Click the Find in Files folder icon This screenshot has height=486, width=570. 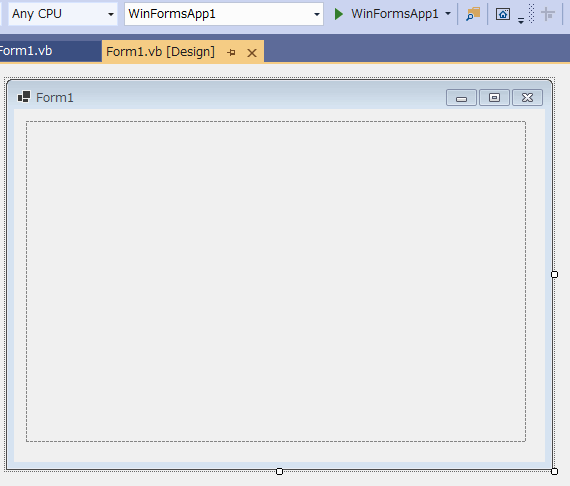473,14
